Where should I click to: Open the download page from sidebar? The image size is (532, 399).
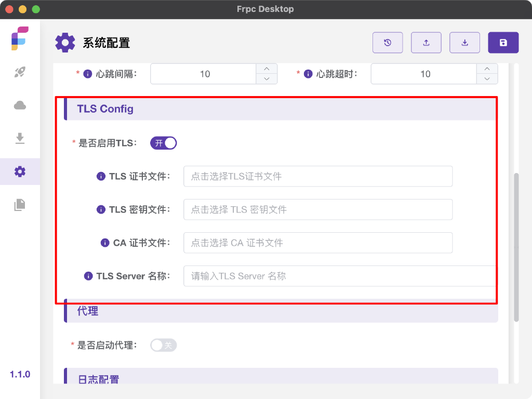coord(20,138)
